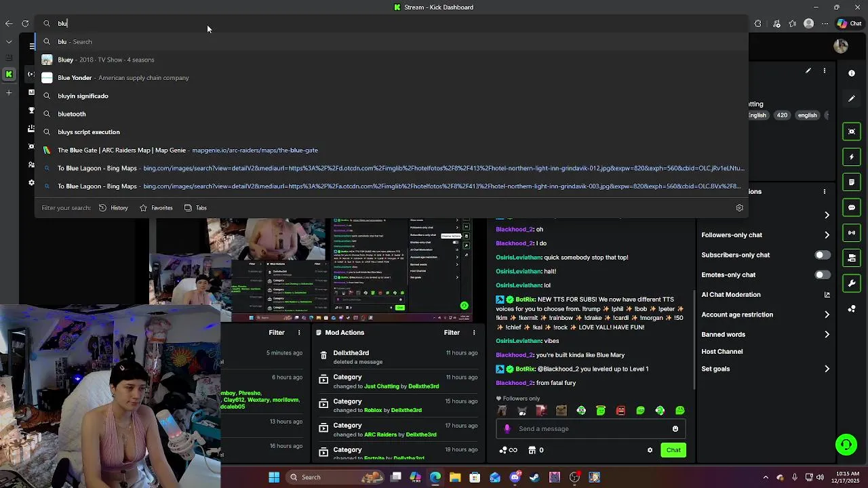Select the stream preview icon in right sidebar

tap(852, 131)
